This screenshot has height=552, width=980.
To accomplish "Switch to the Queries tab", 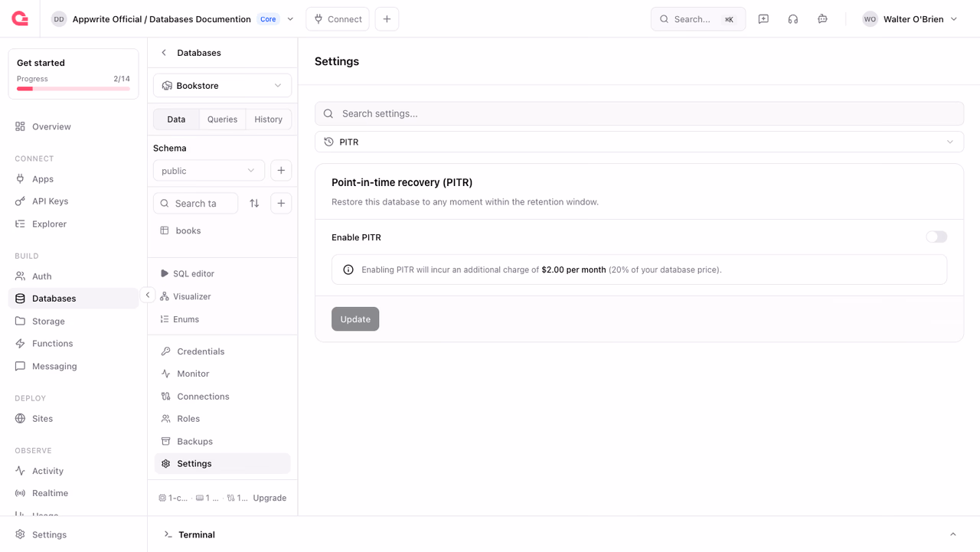I will (222, 119).
